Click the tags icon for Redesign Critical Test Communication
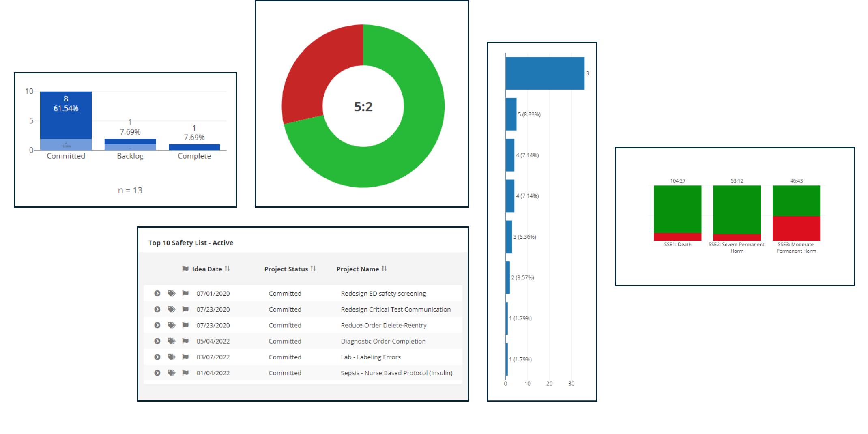 [172, 309]
